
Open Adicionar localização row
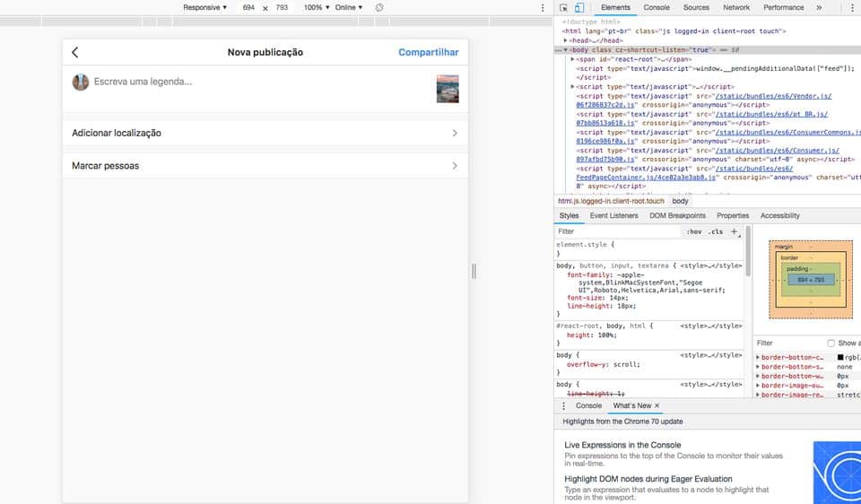pos(265,133)
